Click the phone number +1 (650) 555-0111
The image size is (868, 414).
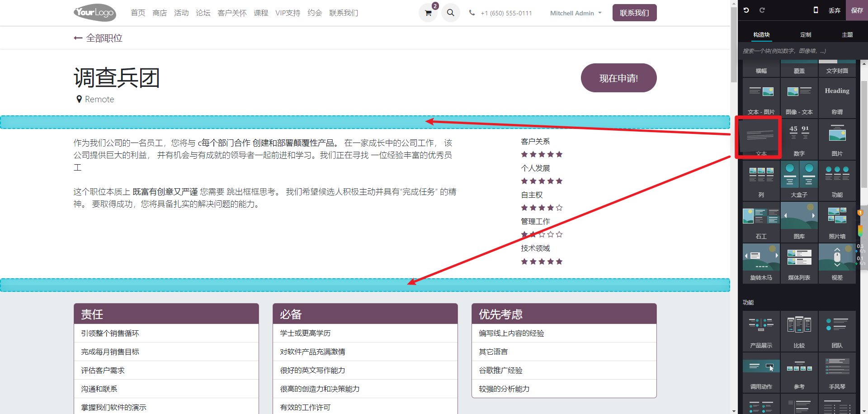tap(506, 13)
